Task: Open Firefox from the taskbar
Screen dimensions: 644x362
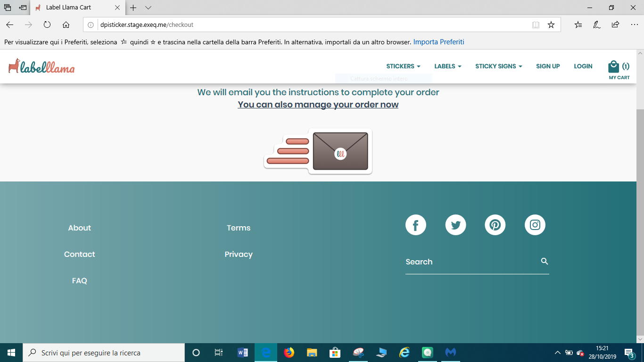Action: tap(289, 353)
